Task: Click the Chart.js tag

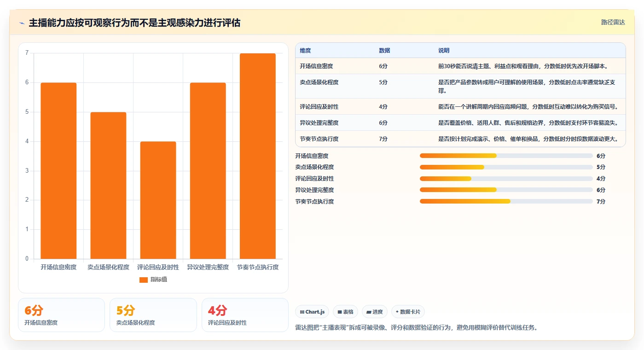Action: [312, 312]
